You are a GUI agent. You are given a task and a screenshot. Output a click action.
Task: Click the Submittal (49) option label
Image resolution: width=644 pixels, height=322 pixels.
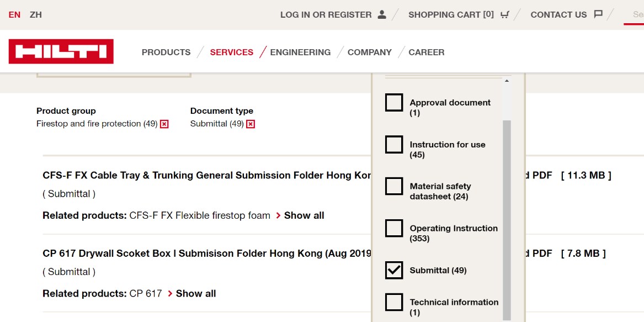[x=438, y=271]
